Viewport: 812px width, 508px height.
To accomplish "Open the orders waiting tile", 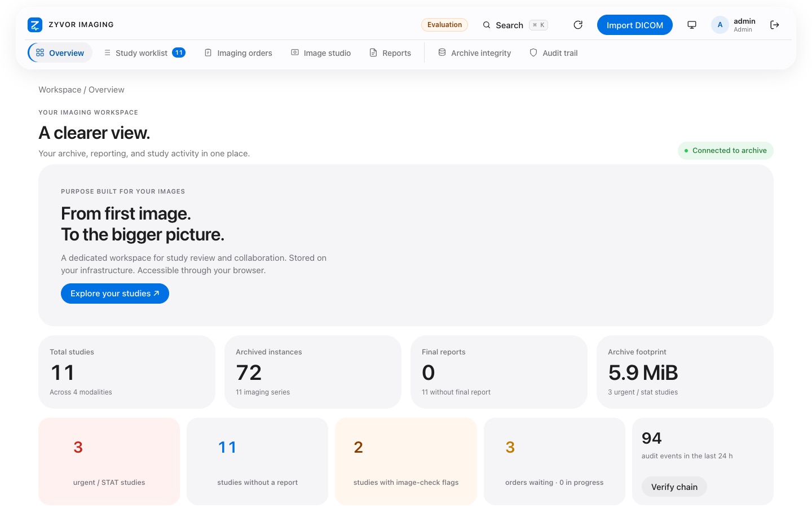I will pyautogui.click(x=554, y=461).
